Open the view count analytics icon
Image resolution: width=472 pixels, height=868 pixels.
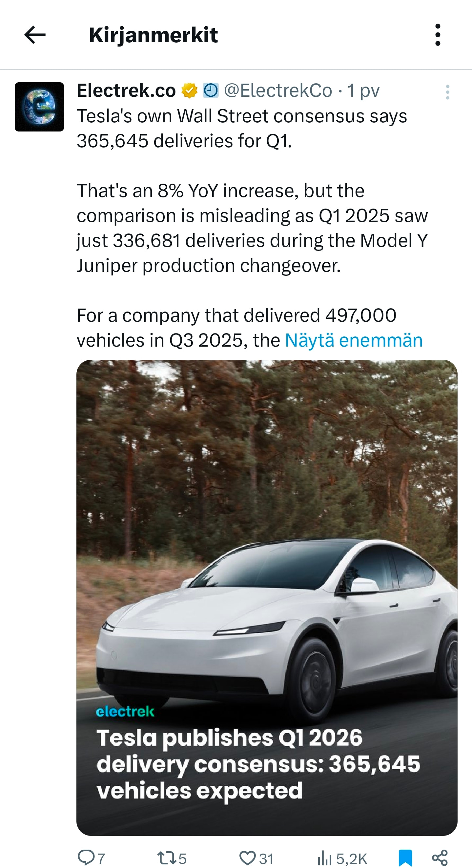[324, 858]
